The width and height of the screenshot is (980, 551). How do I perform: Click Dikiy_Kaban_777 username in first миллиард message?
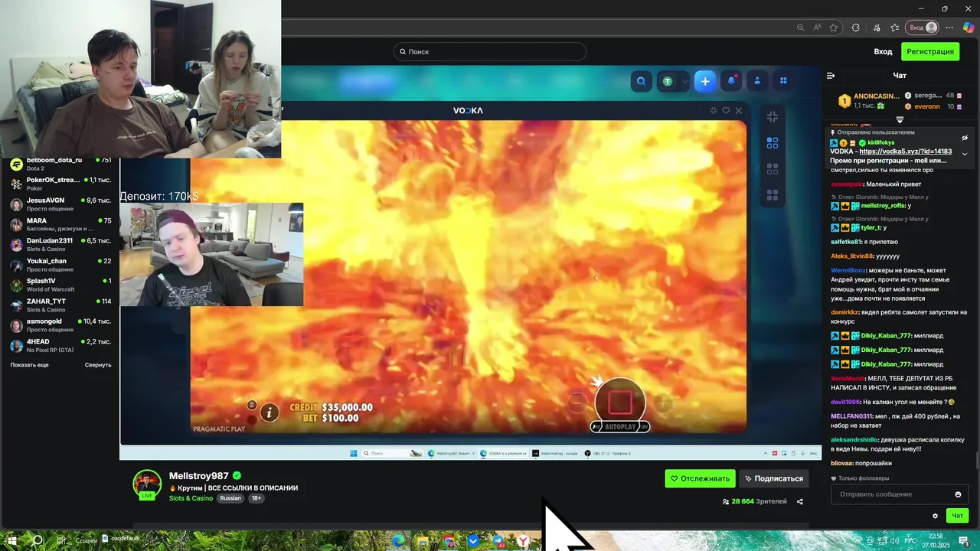[886, 336]
